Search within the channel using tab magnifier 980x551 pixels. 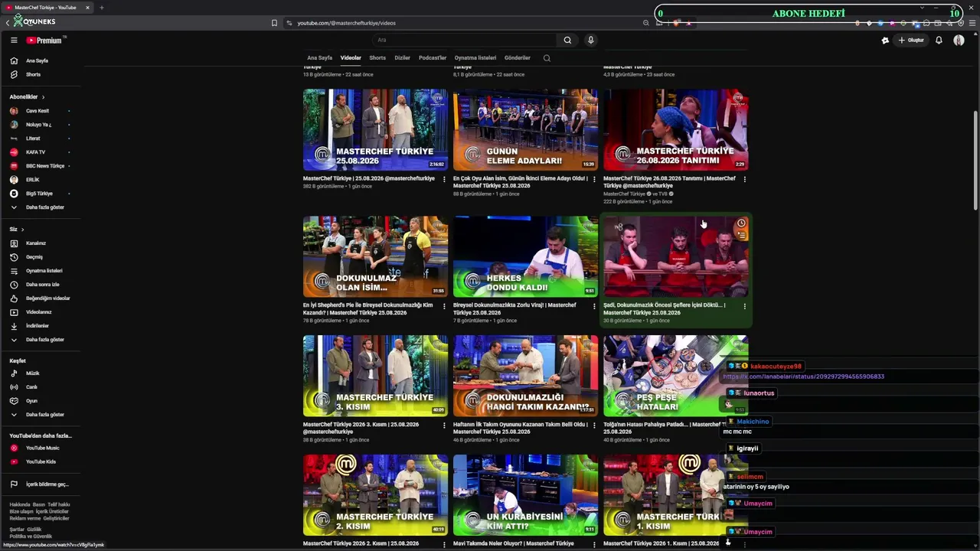click(547, 58)
